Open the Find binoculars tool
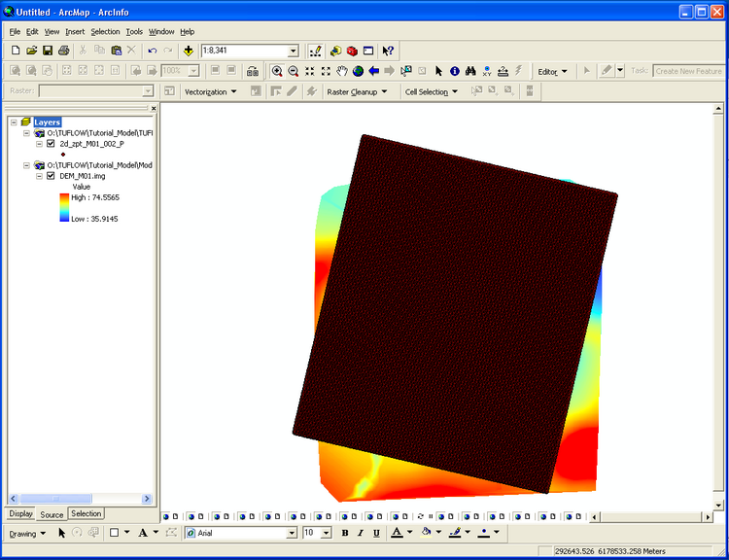The height and width of the screenshot is (560, 729). point(469,71)
